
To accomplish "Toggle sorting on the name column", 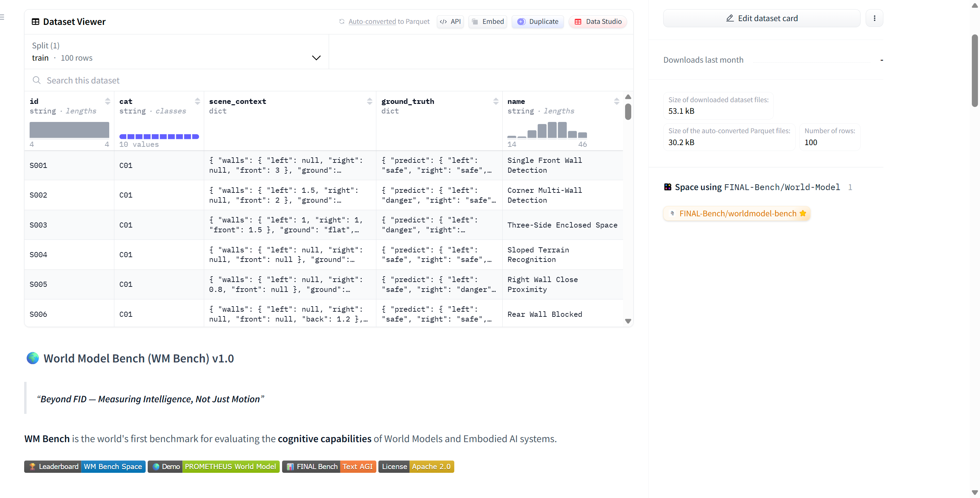I will [616, 101].
